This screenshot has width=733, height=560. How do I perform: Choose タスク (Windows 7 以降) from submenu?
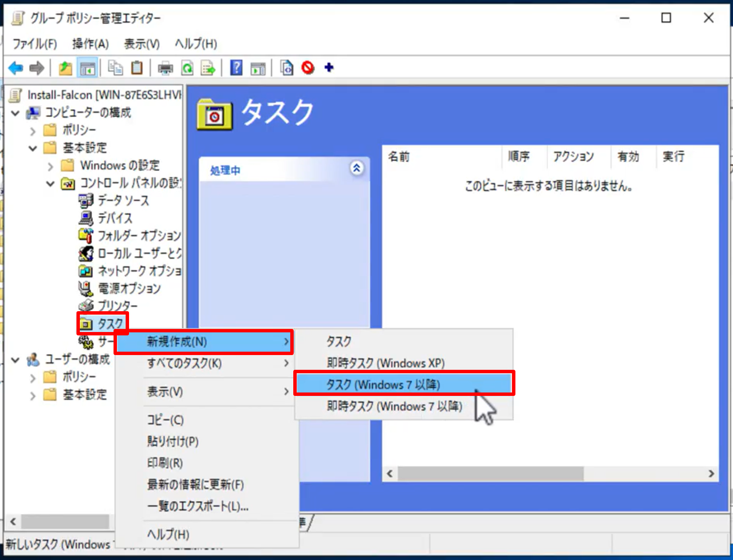click(383, 385)
